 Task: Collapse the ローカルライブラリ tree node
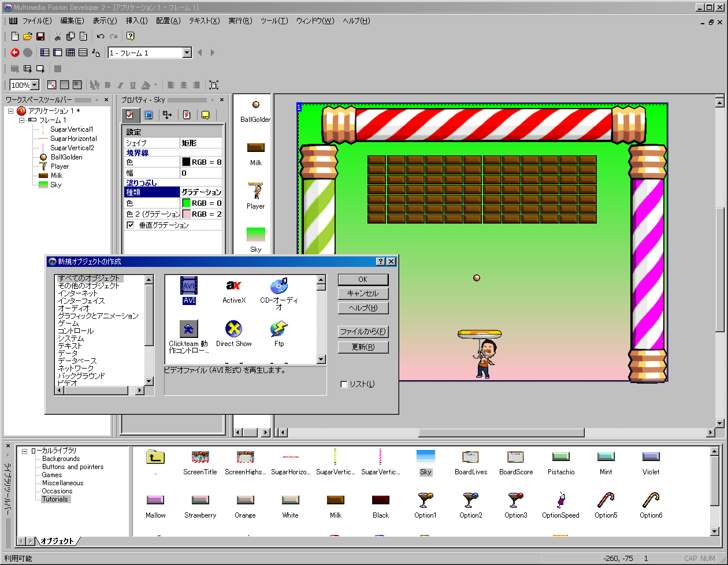[25, 451]
